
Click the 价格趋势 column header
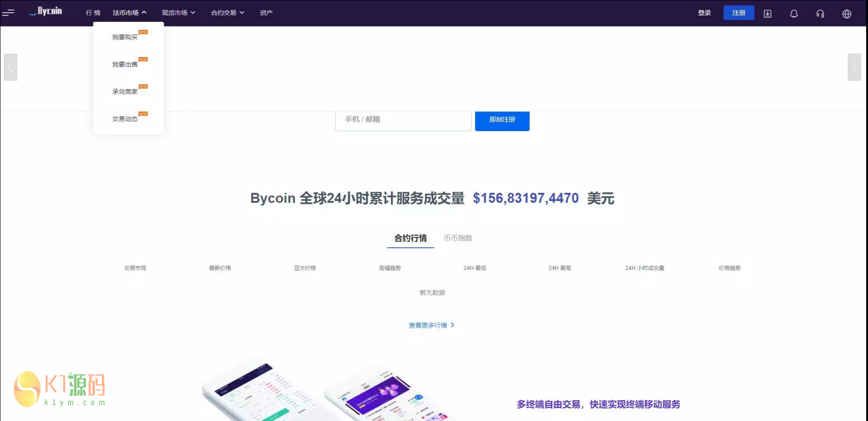[730, 268]
